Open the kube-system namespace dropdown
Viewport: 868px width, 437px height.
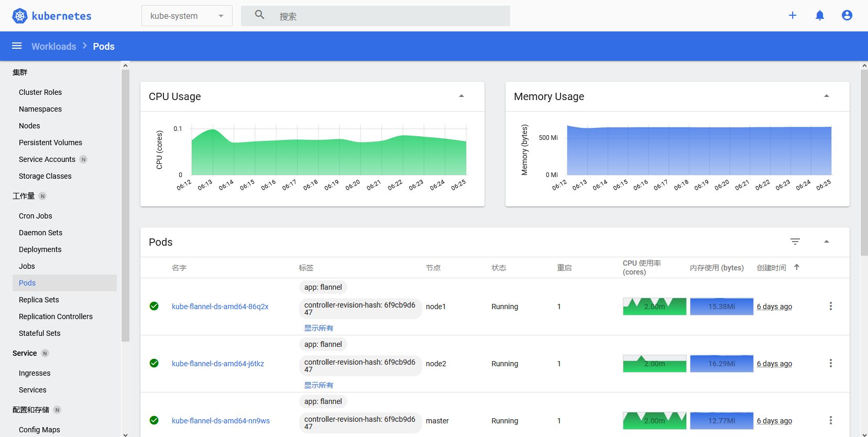click(187, 16)
